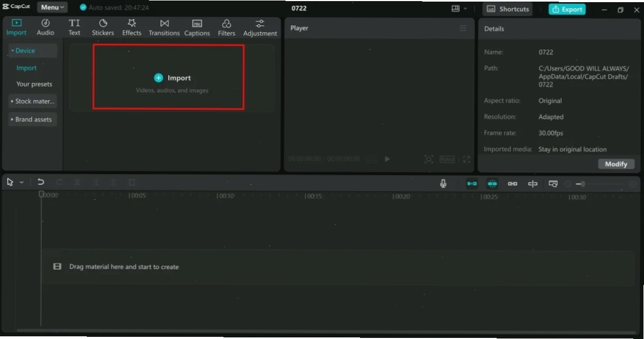Image resolution: width=644 pixels, height=339 pixels.
Task: Open the Audio tab
Action: (x=46, y=27)
